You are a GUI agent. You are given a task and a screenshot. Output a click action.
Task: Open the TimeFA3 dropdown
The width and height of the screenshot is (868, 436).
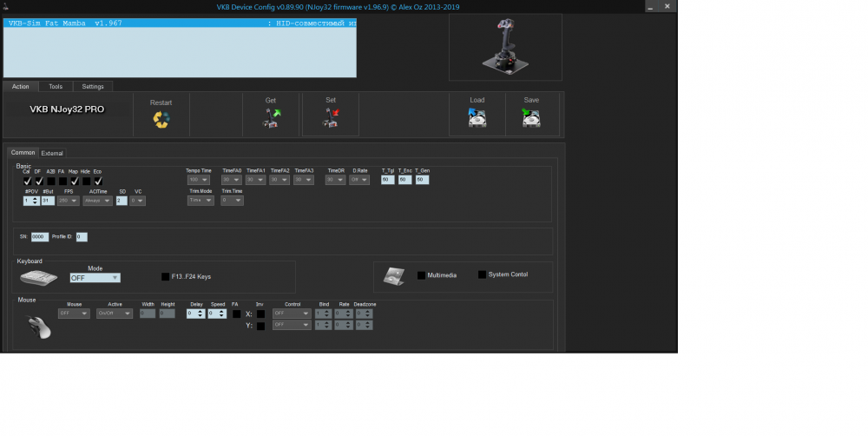point(303,180)
